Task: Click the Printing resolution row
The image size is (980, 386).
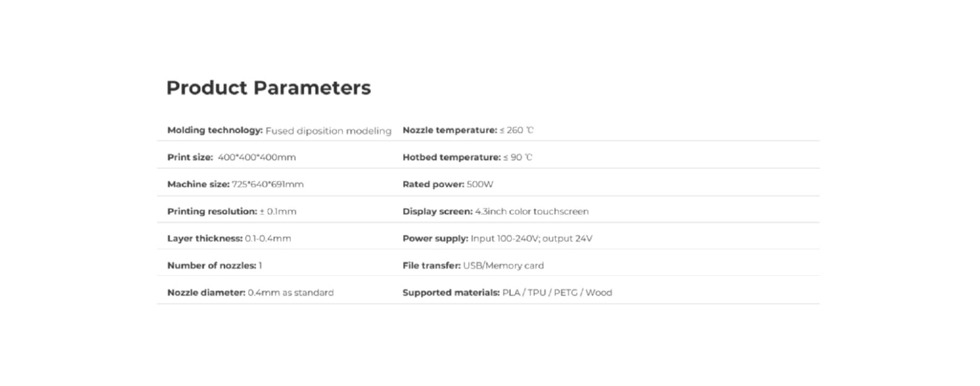Action: coord(231,211)
